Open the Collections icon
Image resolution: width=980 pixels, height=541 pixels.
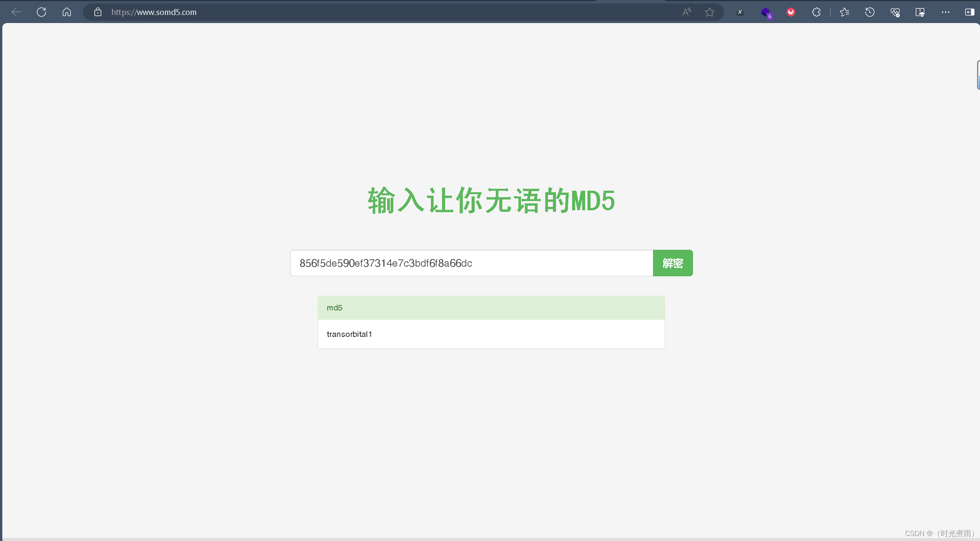(x=920, y=12)
